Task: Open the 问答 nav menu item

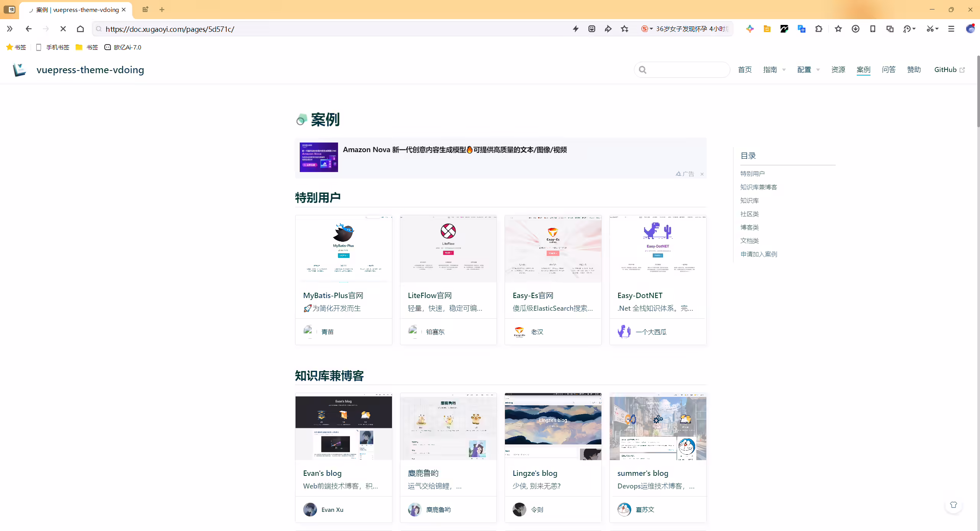Action: 889,70
